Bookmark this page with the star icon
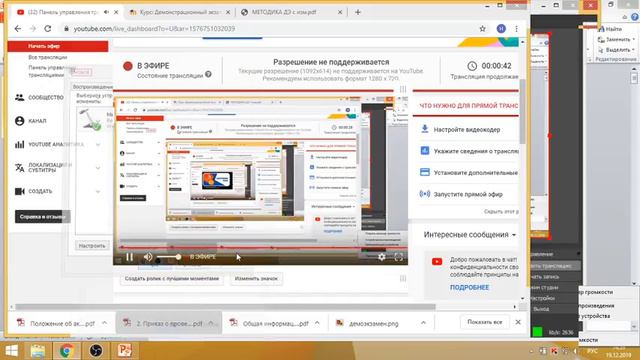Viewport: 640px width, 360px height. point(482,29)
